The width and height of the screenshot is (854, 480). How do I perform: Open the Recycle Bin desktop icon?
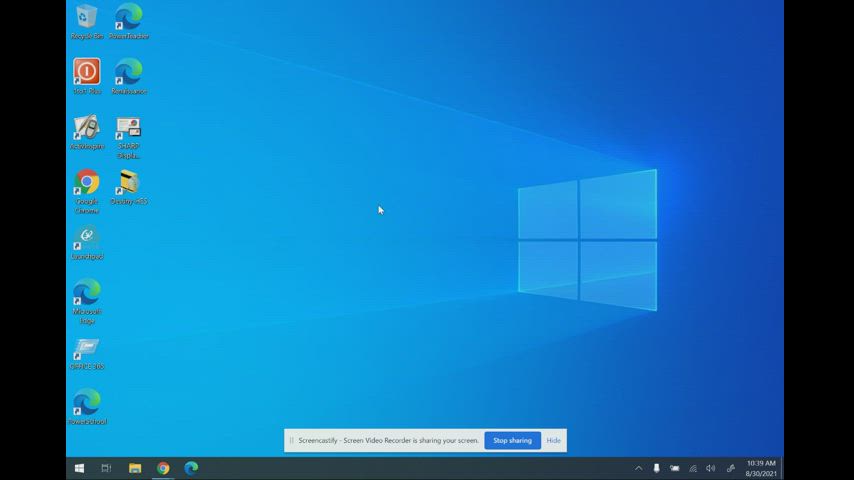87,22
